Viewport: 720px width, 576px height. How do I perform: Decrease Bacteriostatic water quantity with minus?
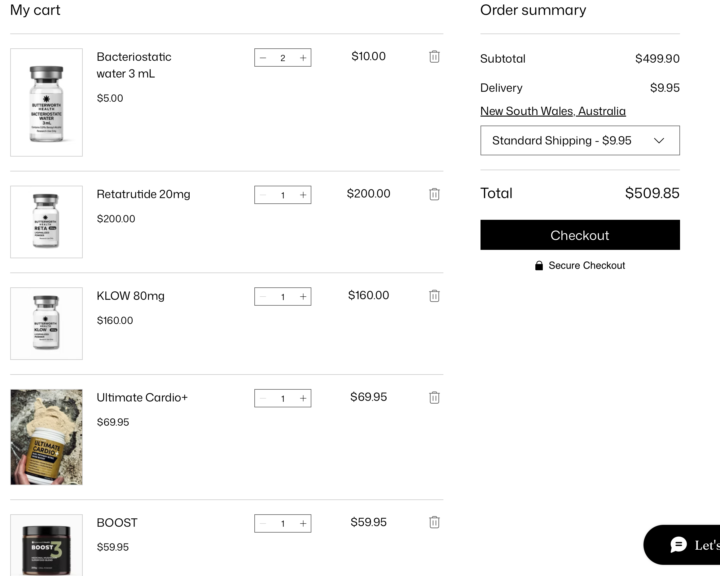tap(263, 58)
